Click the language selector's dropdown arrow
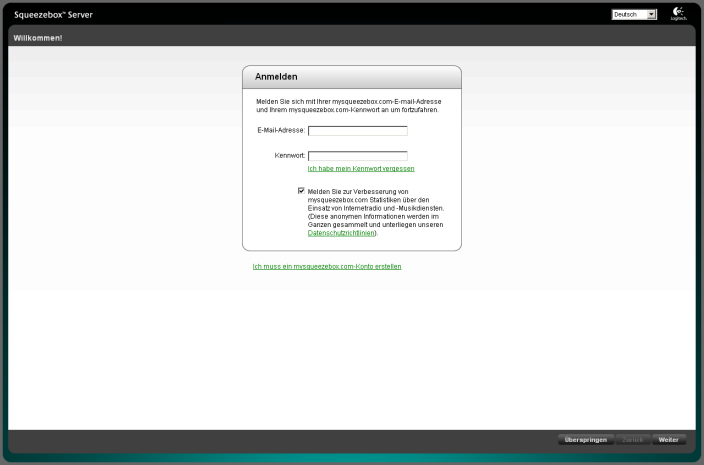The width and height of the screenshot is (704, 465). (652, 15)
